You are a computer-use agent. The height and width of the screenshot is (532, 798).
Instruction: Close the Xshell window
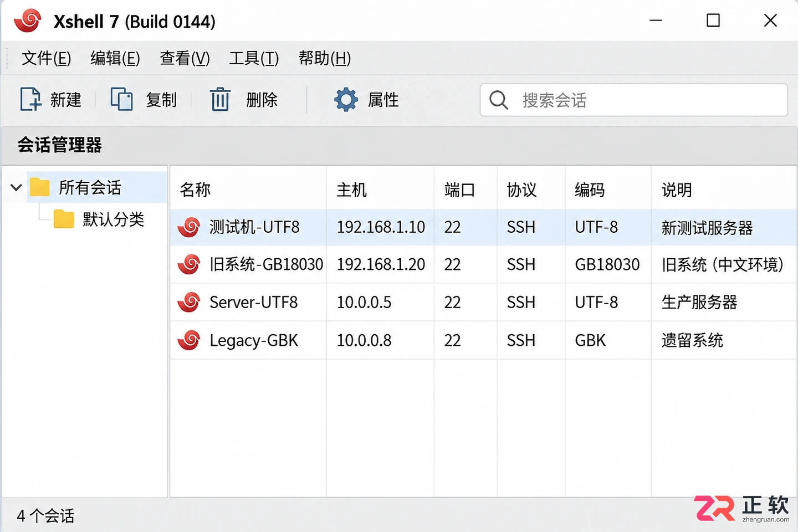pos(770,21)
